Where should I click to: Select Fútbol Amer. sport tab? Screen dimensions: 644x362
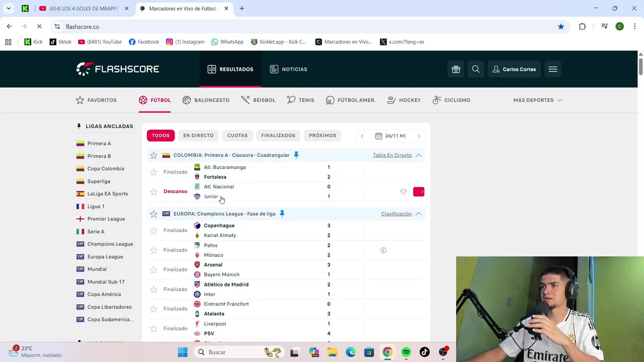click(351, 100)
